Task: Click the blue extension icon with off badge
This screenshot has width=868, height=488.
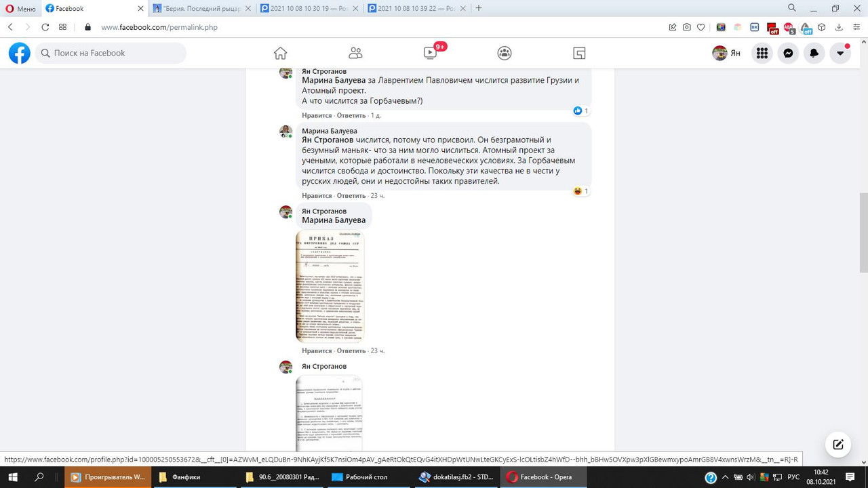Action: click(x=806, y=28)
